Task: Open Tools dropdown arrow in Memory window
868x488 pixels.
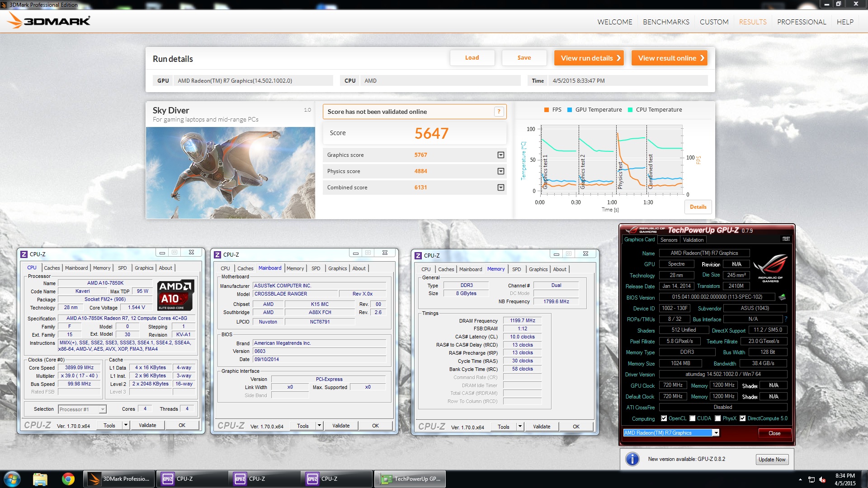Action: click(520, 427)
